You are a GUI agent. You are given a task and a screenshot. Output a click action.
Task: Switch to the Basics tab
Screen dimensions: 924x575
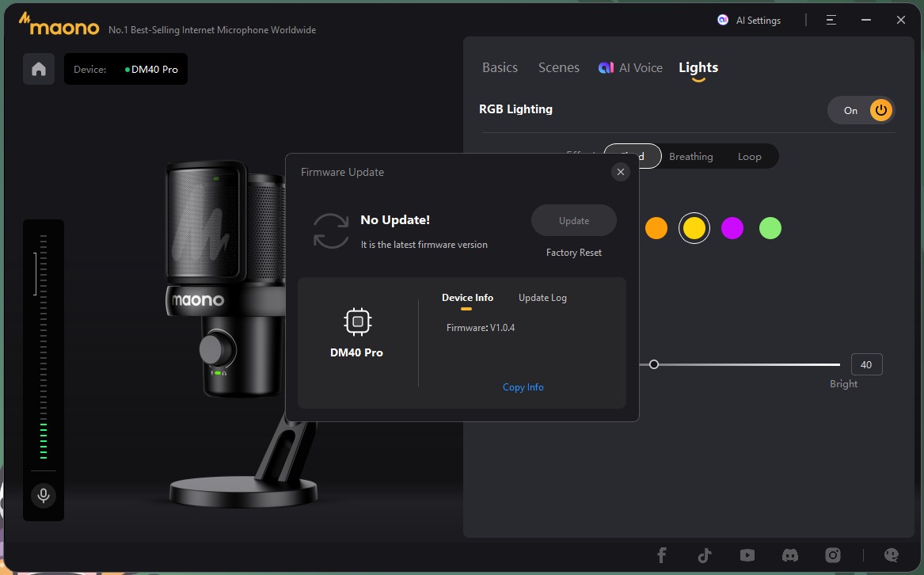pyautogui.click(x=500, y=68)
